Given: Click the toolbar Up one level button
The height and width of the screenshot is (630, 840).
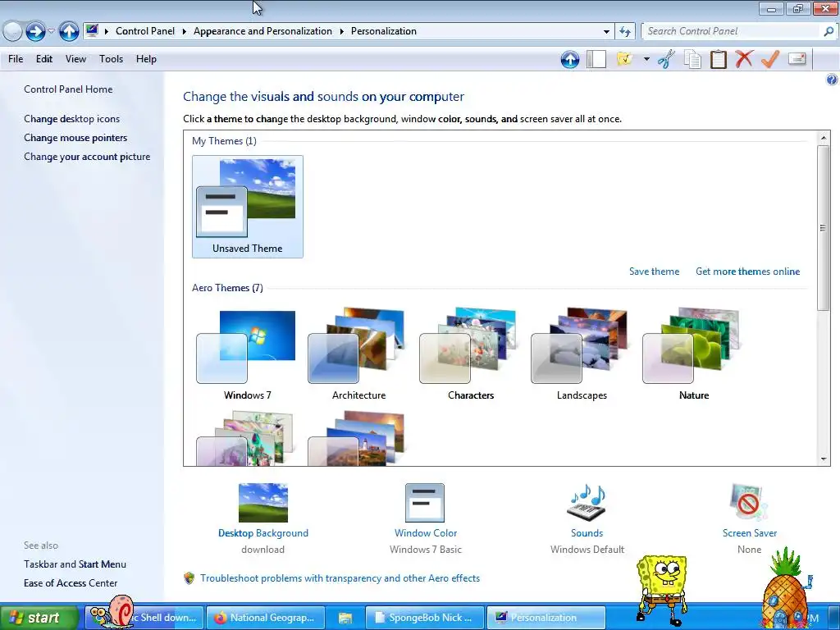Looking at the screenshot, I should click(570, 59).
